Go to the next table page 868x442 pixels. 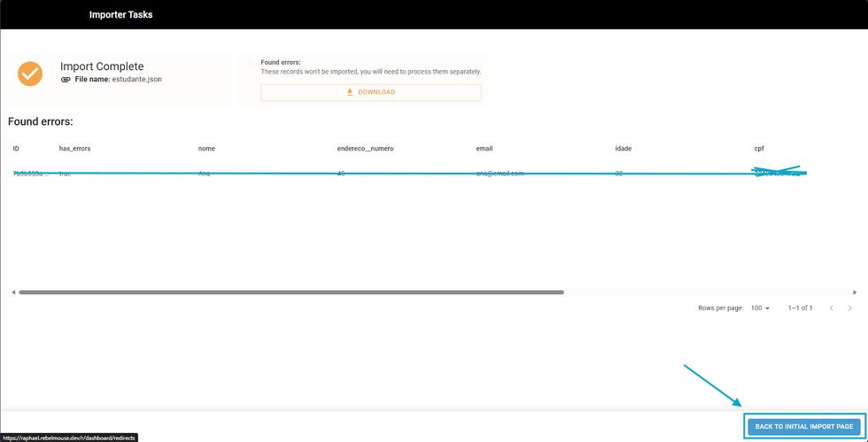pos(850,308)
